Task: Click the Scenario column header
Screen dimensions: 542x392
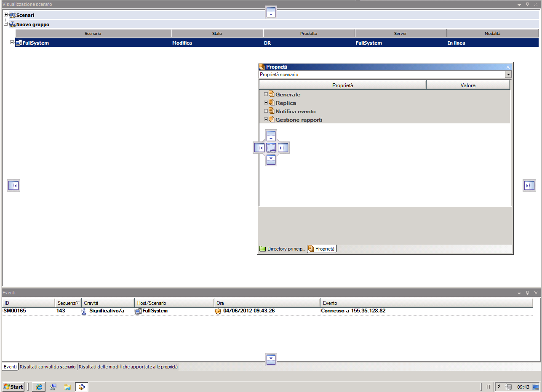Action: [x=93, y=33]
